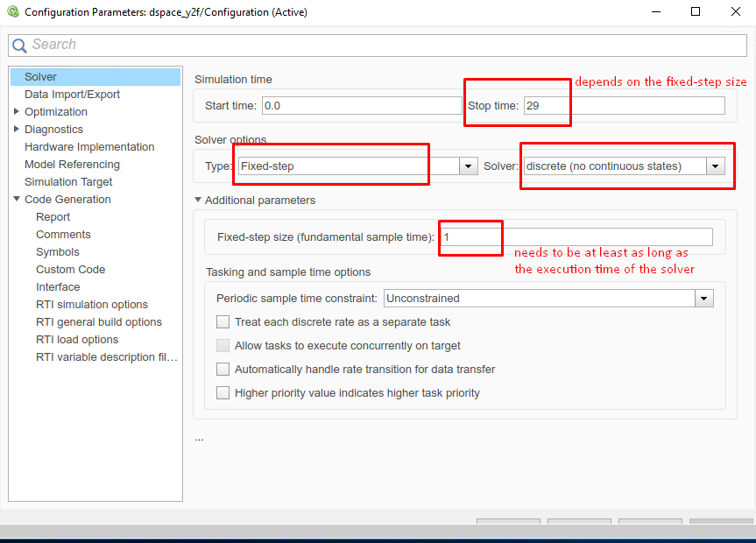
Task: Toggle Higher priority value indicates higher task priority
Action: (223, 393)
